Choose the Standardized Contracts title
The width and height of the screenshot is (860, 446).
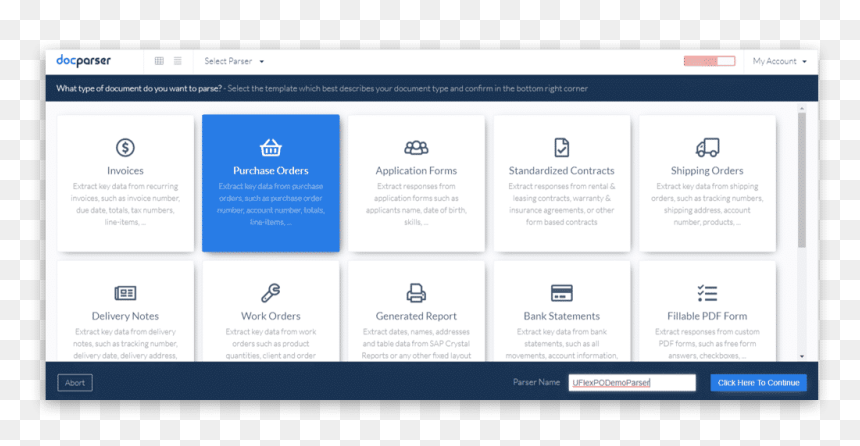[x=562, y=171]
